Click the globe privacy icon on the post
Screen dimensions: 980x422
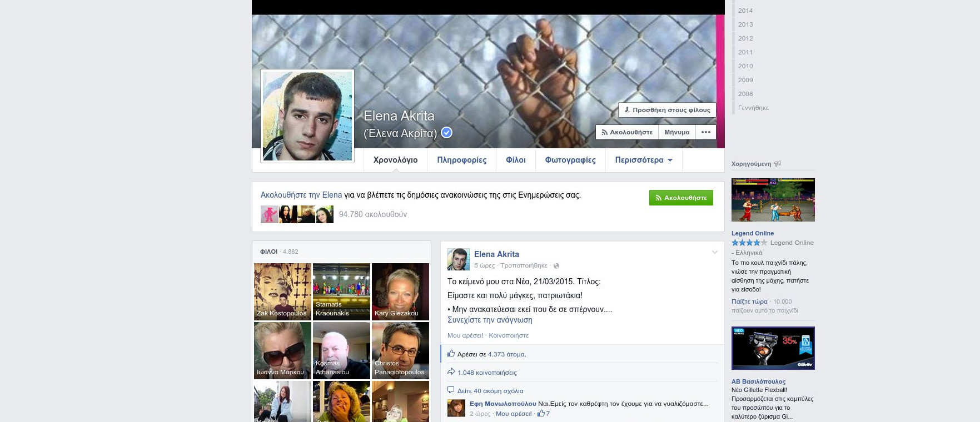point(556,266)
